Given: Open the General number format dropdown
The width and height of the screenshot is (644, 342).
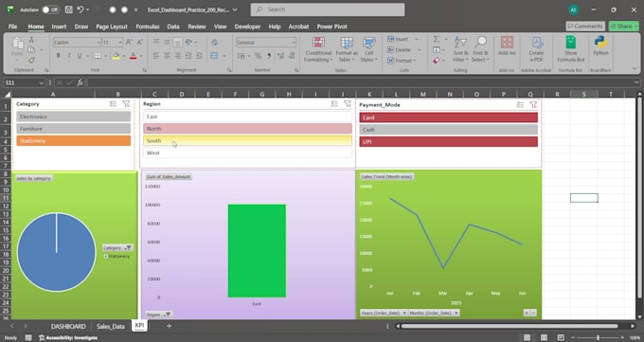Looking at the screenshot, I should pyautogui.click(x=294, y=43).
